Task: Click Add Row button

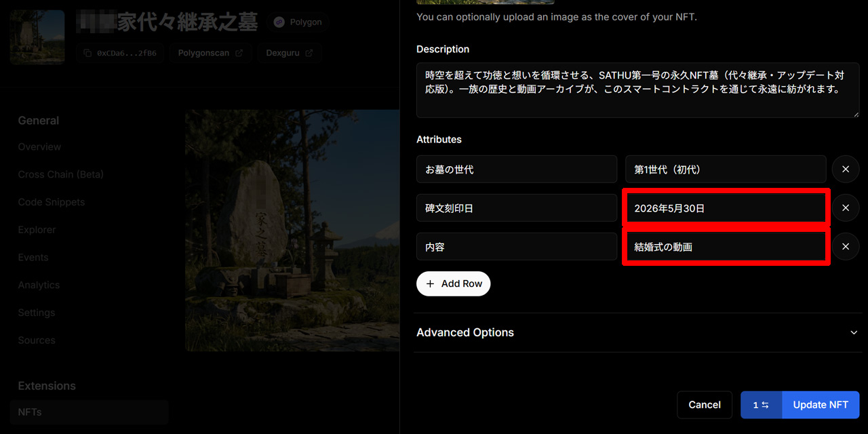Action: pyautogui.click(x=453, y=283)
